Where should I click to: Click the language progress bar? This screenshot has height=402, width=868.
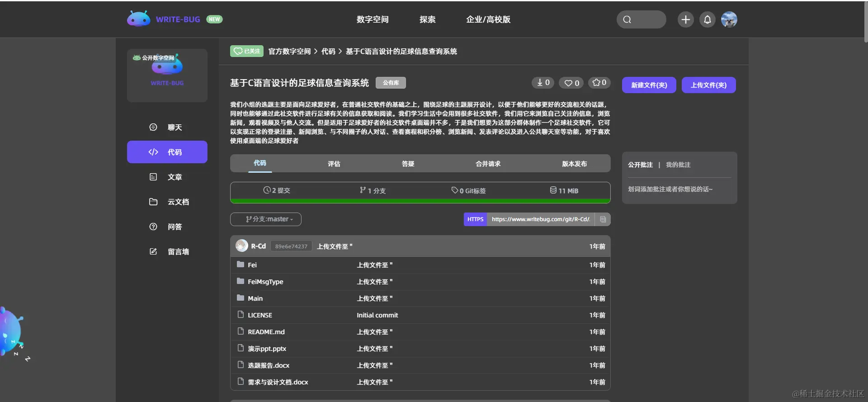pyautogui.click(x=420, y=201)
